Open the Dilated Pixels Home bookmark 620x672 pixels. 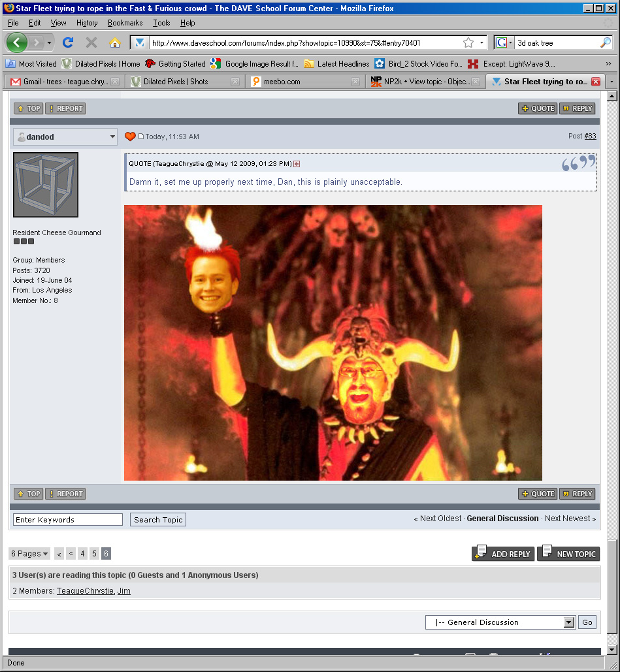[x=101, y=64]
